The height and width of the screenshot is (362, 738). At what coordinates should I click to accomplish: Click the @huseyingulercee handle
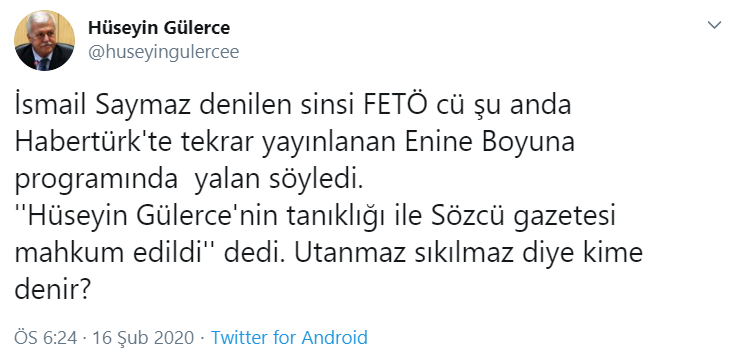click(x=163, y=52)
